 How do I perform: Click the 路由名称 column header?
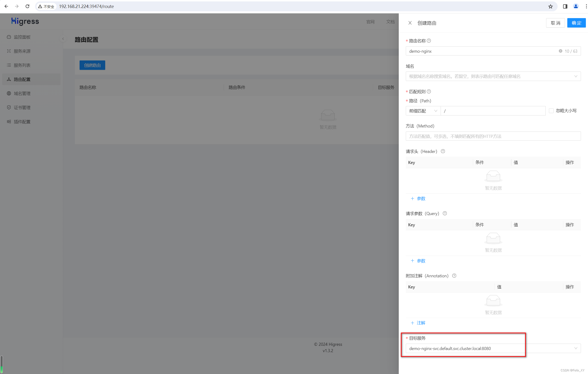pyautogui.click(x=88, y=87)
